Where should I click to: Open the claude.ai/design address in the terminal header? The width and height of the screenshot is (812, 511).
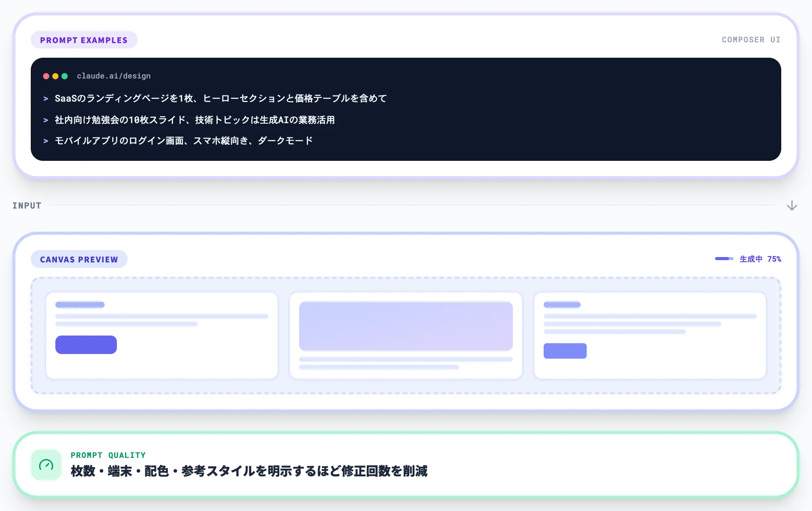tap(113, 76)
